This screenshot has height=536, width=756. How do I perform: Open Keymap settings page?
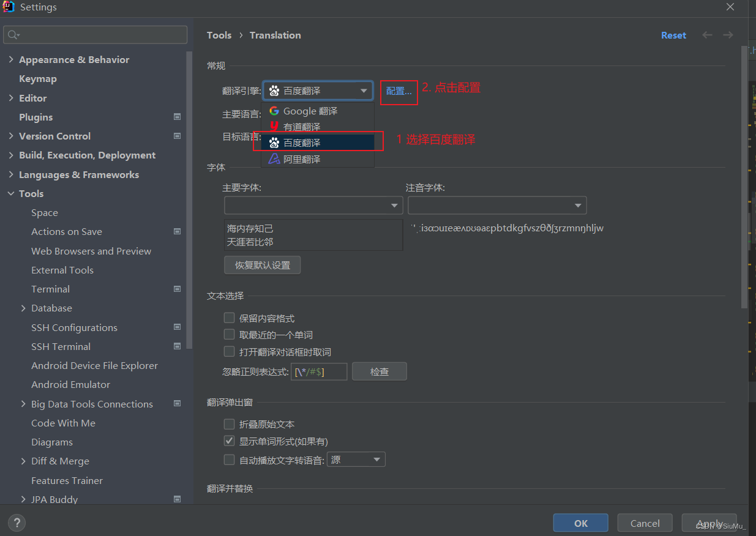point(38,79)
